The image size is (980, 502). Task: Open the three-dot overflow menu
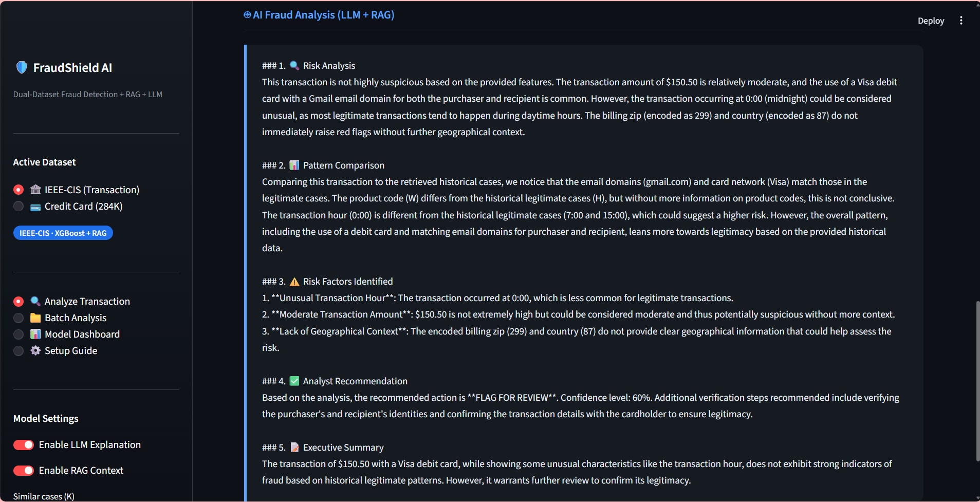coord(961,20)
